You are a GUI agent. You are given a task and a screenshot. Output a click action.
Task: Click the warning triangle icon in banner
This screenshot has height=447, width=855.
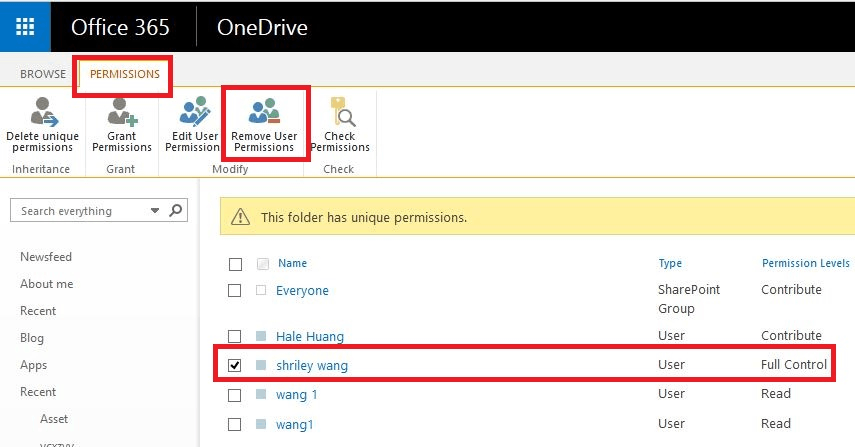pyautogui.click(x=240, y=217)
